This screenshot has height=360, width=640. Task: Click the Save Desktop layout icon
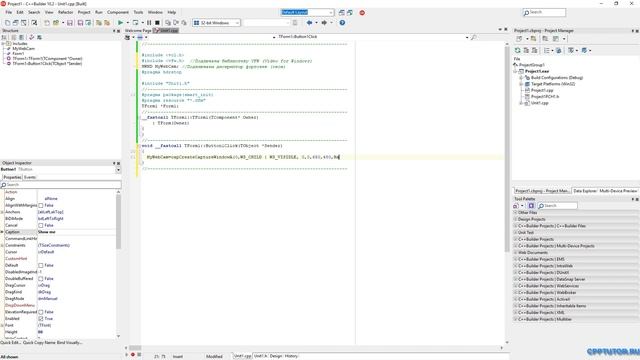pyautogui.click(x=342, y=13)
